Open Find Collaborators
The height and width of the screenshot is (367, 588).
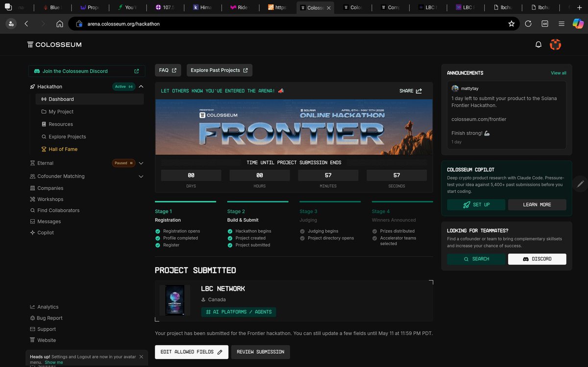pos(54,210)
